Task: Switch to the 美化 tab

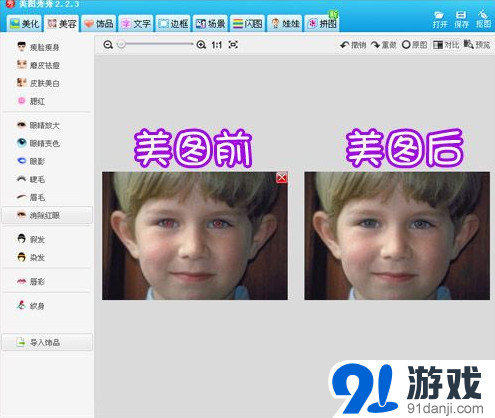Action: [x=25, y=24]
